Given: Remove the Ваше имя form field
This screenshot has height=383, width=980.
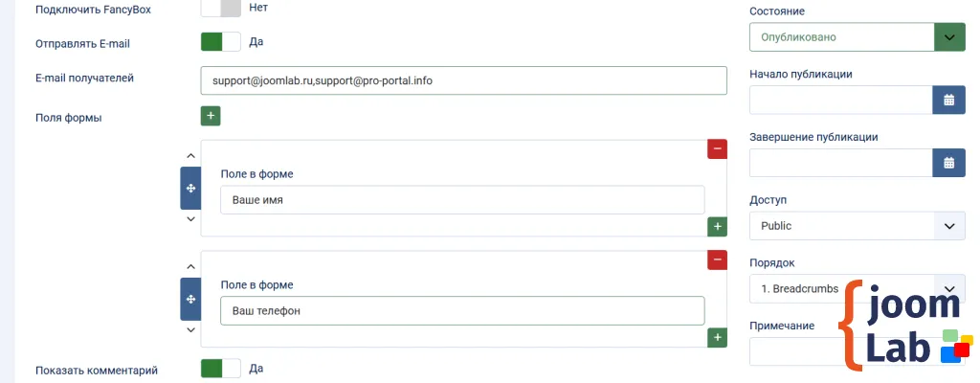Looking at the screenshot, I should 717,149.
